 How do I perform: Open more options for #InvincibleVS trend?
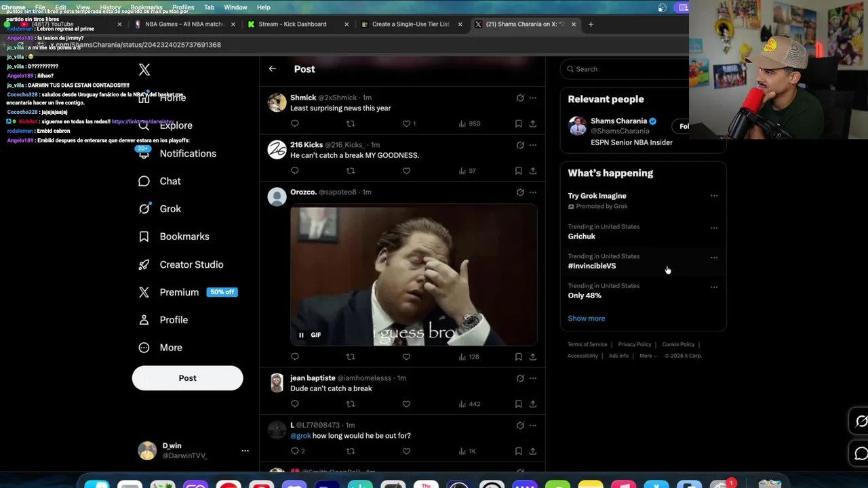pyautogui.click(x=714, y=258)
